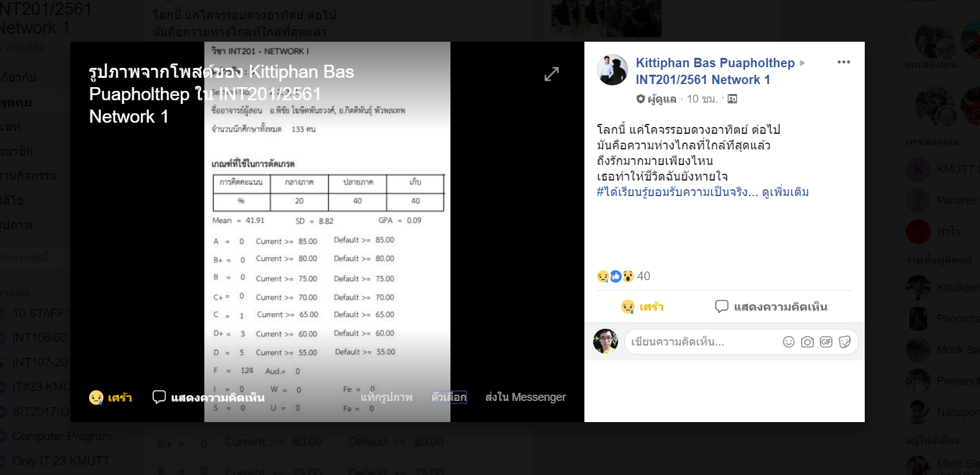Open the ตัวเลือก options menu on the photo
This screenshot has width=980, height=475.
(x=449, y=397)
